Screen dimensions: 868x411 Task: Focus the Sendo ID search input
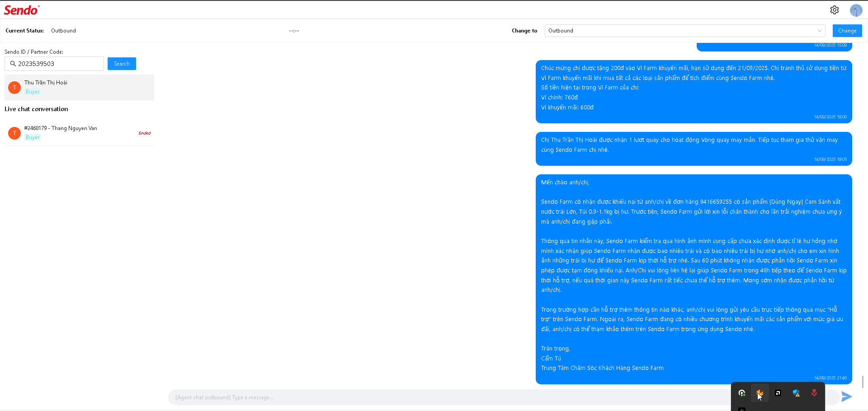(x=54, y=64)
